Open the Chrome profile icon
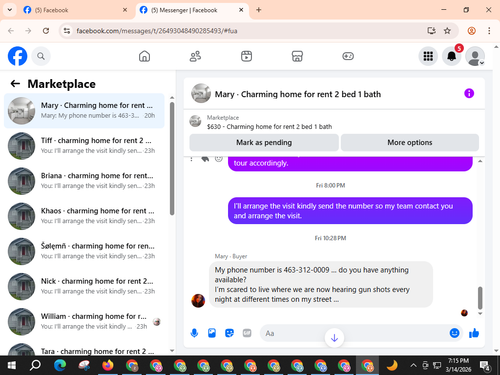 click(472, 31)
